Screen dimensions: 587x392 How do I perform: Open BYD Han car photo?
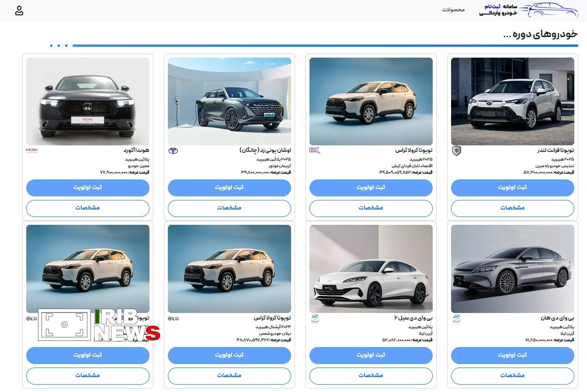pyautogui.click(x=512, y=268)
